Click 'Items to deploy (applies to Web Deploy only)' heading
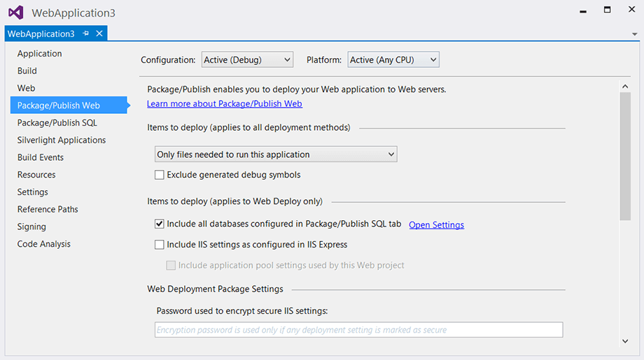The width and height of the screenshot is (644, 360). tap(235, 201)
